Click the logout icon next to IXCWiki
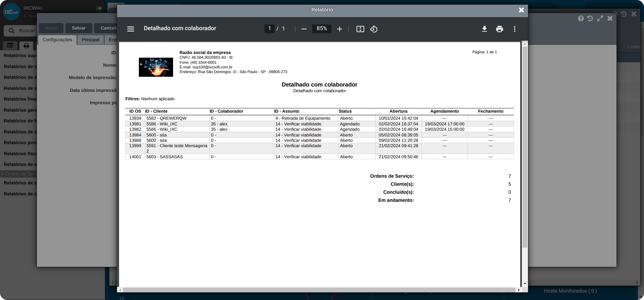The image size is (644, 300). [x=99, y=8]
